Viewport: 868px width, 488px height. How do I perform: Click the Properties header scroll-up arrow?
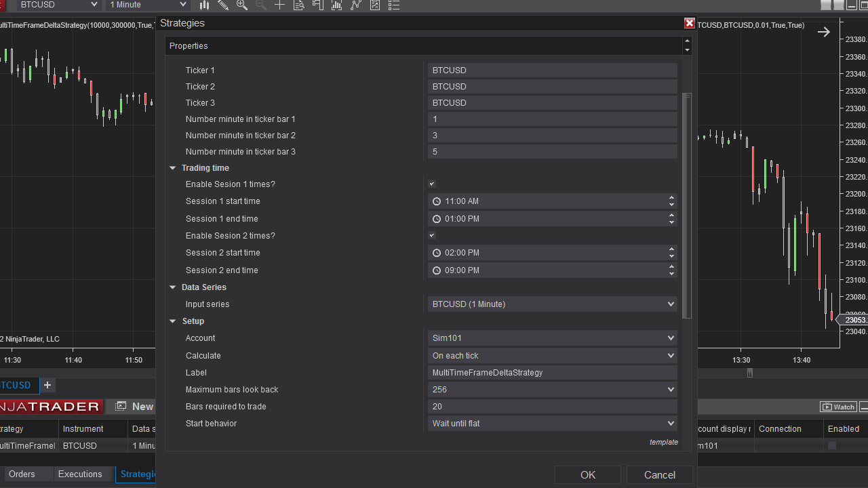point(687,42)
